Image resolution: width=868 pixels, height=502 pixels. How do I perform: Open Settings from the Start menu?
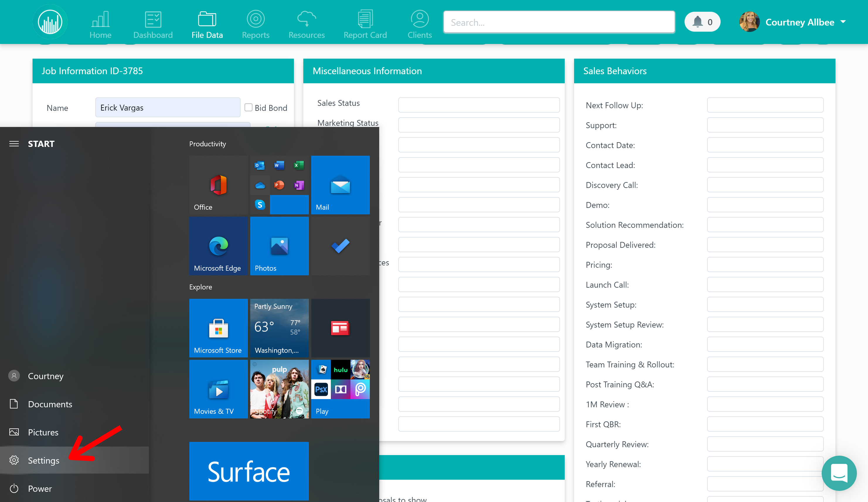(74, 460)
